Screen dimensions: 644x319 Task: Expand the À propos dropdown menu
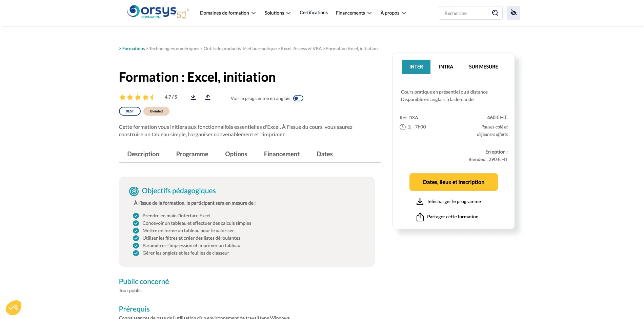(393, 13)
